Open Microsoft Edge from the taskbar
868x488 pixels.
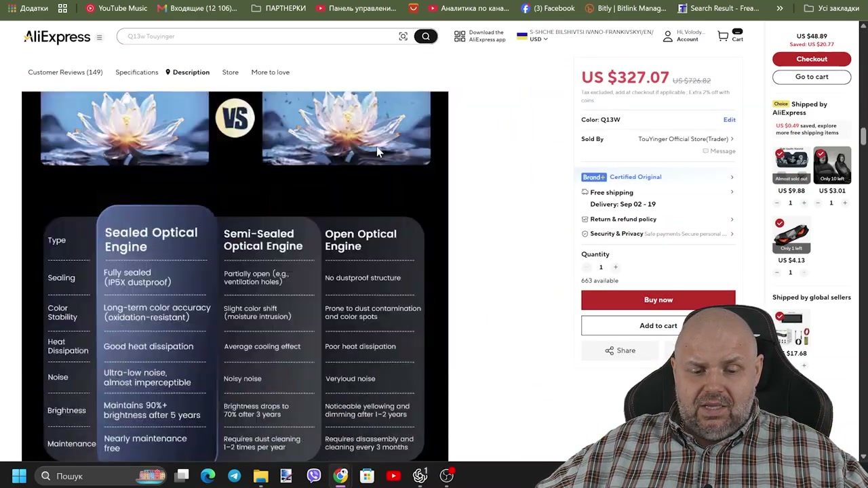pyautogui.click(x=208, y=476)
